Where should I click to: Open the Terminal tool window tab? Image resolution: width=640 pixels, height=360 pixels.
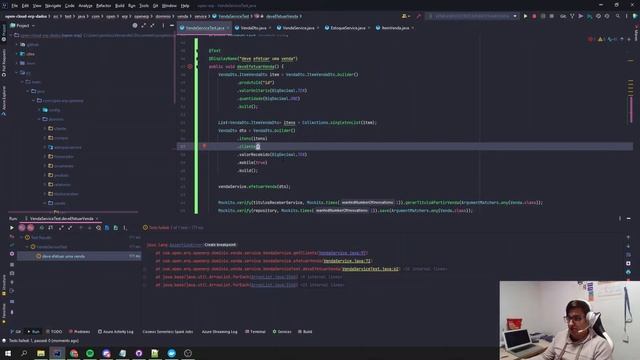click(255, 331)
